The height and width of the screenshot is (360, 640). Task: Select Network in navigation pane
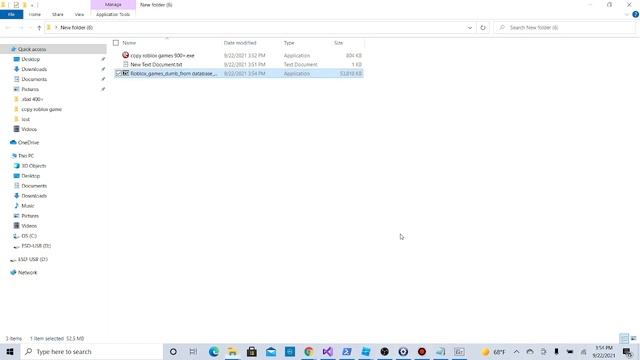pos(27,272)
